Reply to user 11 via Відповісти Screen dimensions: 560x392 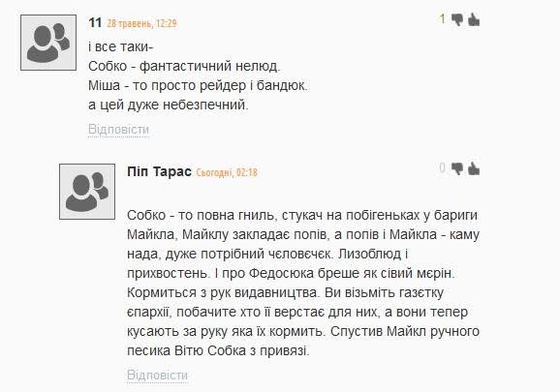click(x=118, y=129)
